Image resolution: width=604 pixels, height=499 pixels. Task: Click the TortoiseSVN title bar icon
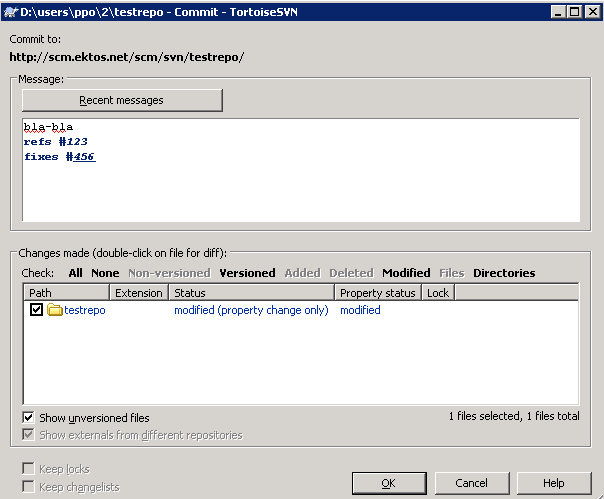click(x=11, y=11)
